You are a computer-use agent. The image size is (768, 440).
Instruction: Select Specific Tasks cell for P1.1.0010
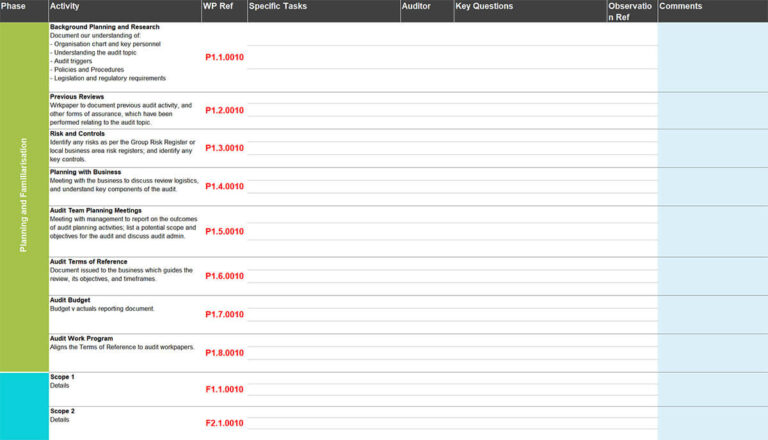pos(324,57)
